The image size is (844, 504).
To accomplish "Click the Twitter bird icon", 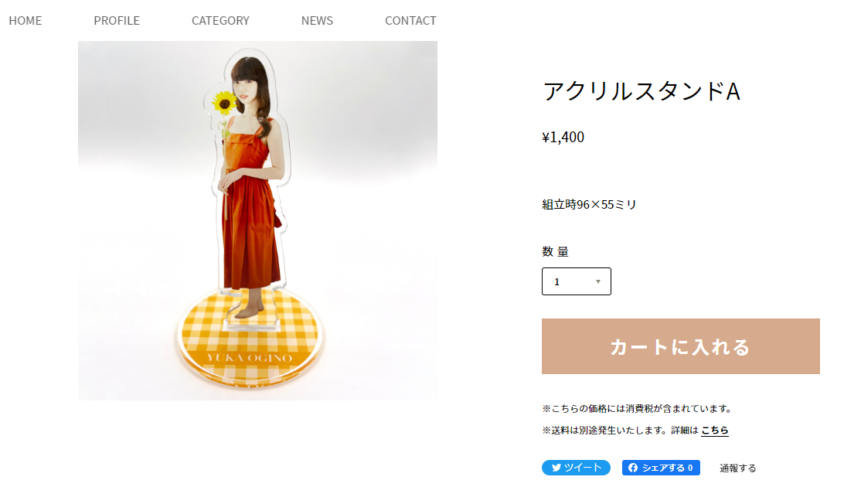I will (556, 468).
